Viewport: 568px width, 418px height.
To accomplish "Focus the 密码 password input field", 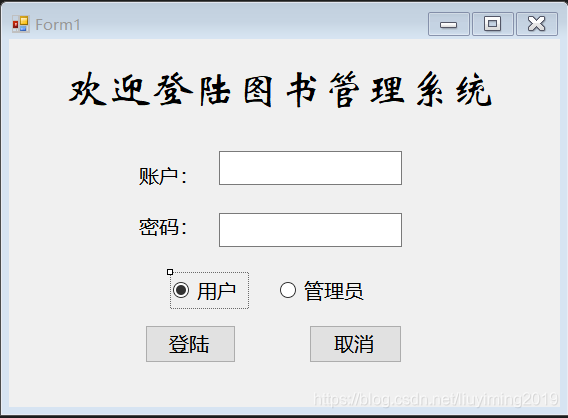I will [x=310, y=230].
